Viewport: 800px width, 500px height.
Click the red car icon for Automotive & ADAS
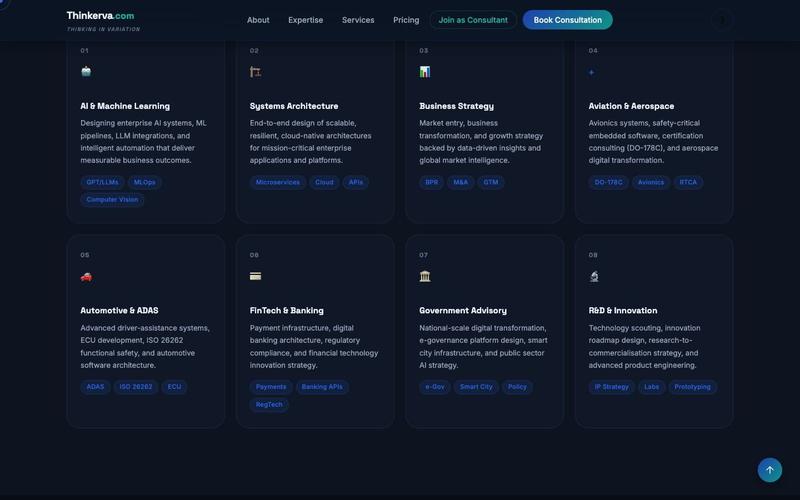[86, 277]
